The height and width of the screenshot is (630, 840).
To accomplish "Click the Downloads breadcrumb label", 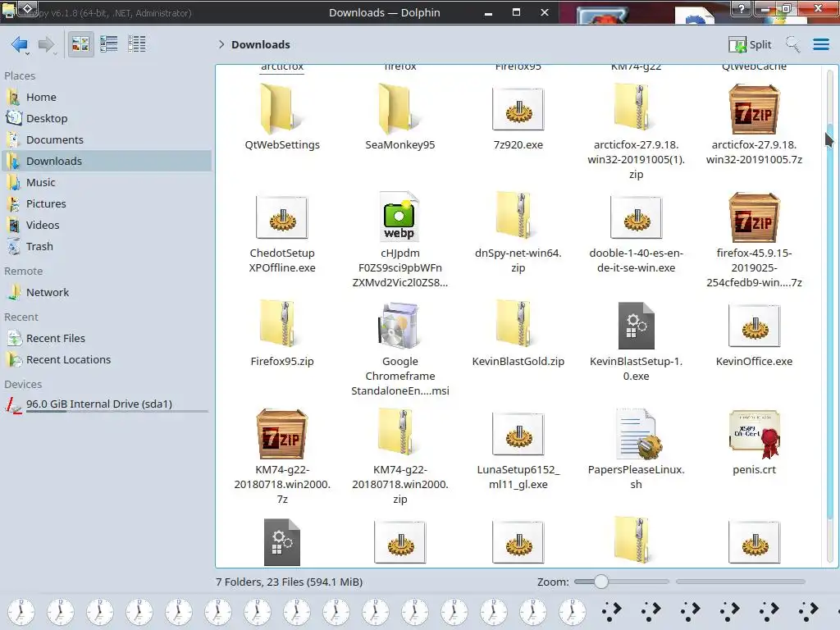I will point(260,44).
